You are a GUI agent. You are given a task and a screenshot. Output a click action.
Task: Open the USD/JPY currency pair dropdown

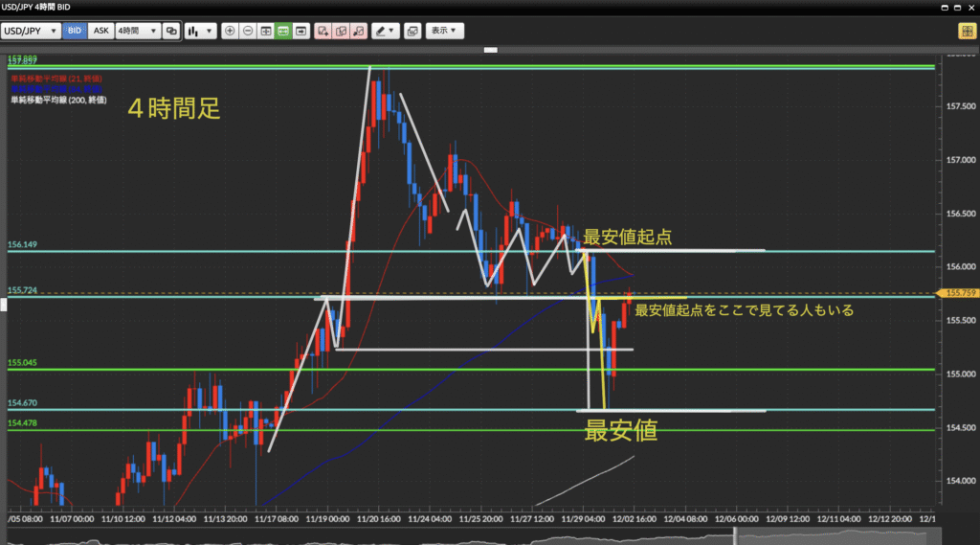[32, 31]
